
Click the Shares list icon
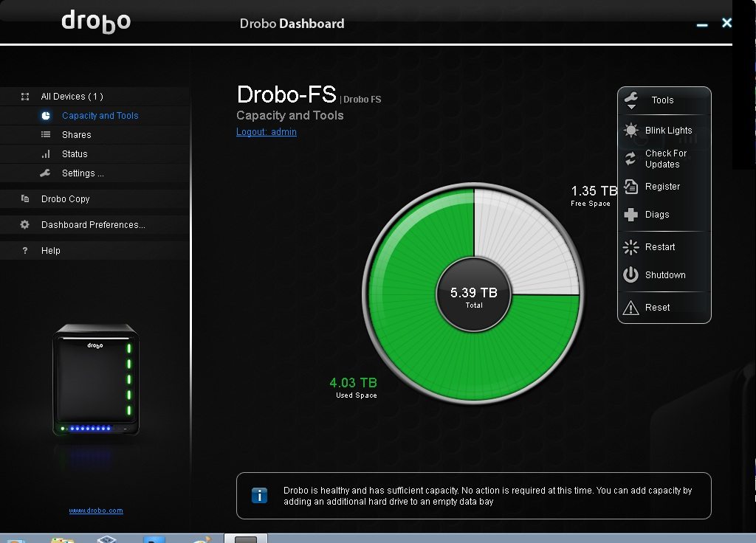coord(46,134)
